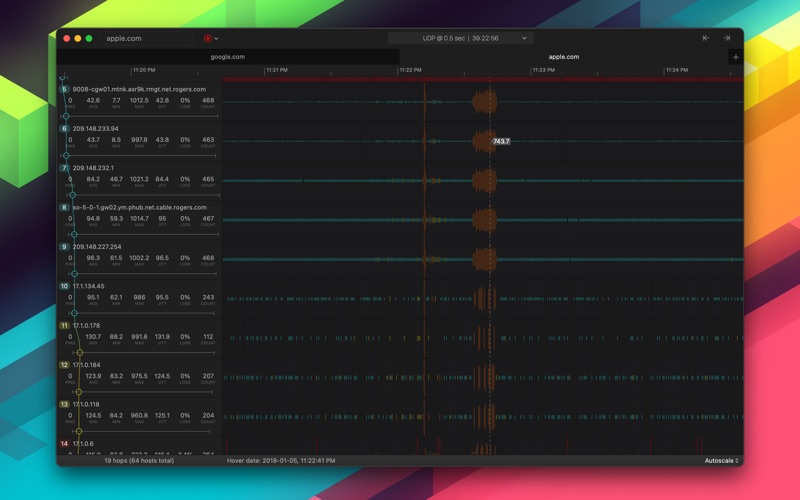800x500 pixels.
Task: Jump to the timeline end arrow
Action: [x=727, y=38]
